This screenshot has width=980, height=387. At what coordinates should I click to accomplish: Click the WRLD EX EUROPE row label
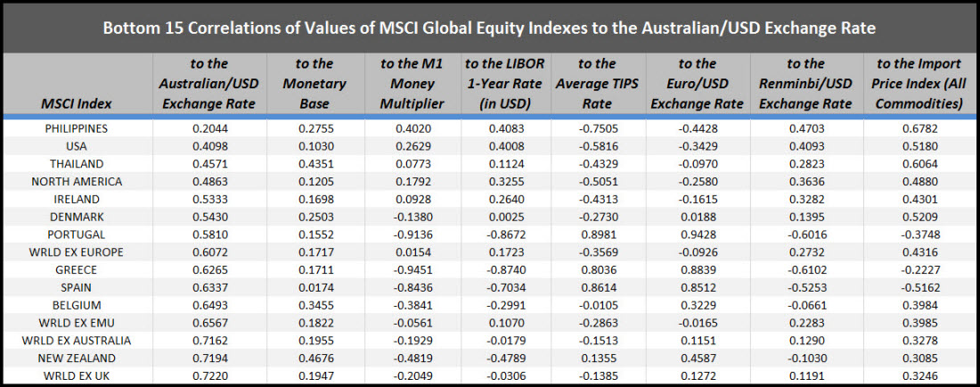click(x=77, y=252)
